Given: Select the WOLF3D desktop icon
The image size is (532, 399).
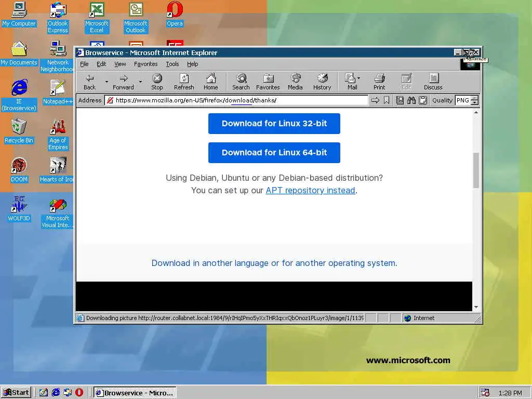Looking at the screenshot, I should [19, 209].
